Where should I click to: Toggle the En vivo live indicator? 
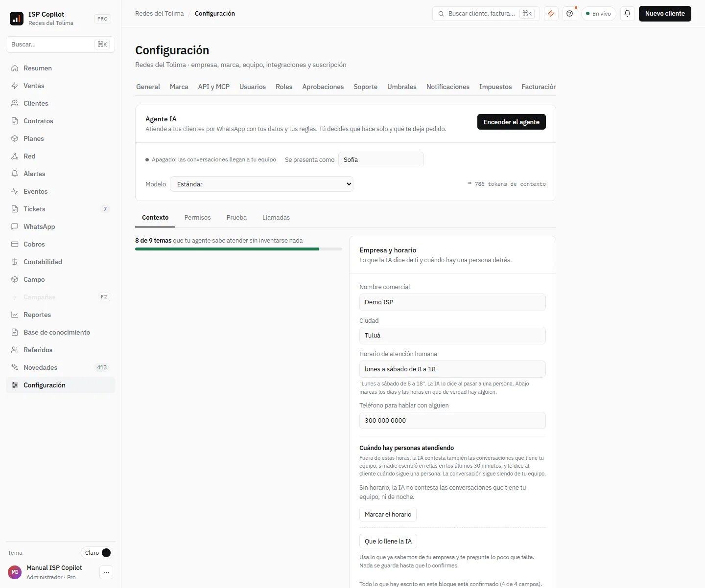[x=599, y=14]
